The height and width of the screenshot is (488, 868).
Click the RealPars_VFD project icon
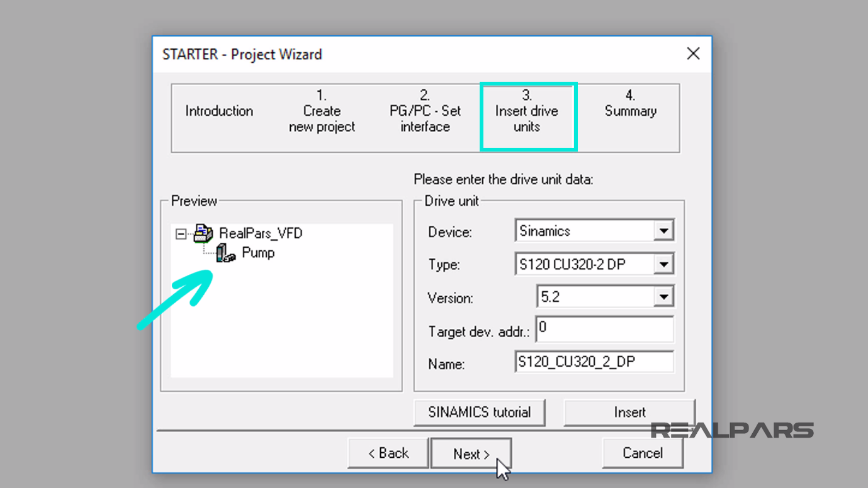tap(203, 233)
